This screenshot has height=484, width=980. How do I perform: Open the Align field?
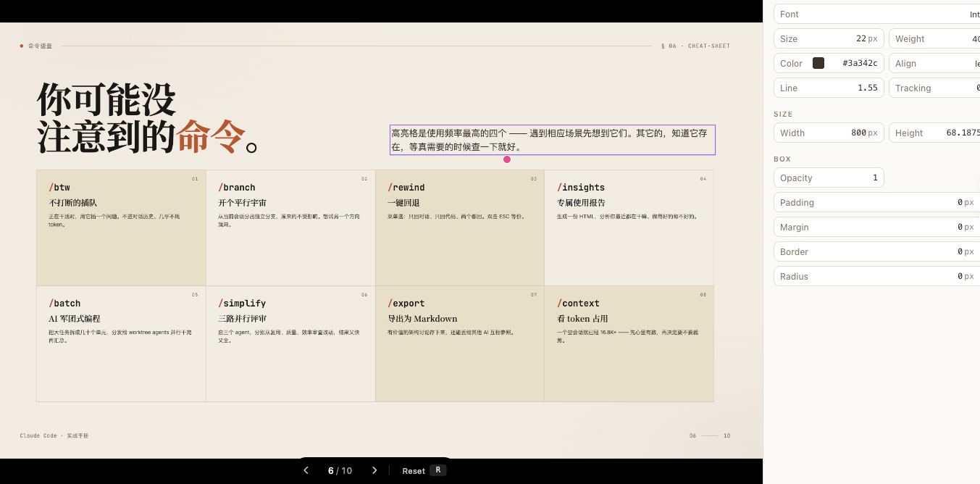934,63
